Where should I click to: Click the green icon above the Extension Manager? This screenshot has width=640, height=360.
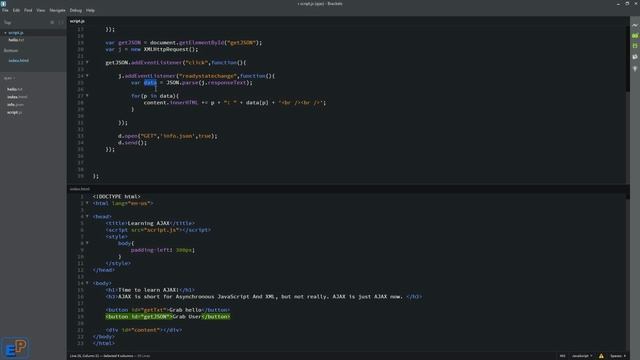pos(635,46)
